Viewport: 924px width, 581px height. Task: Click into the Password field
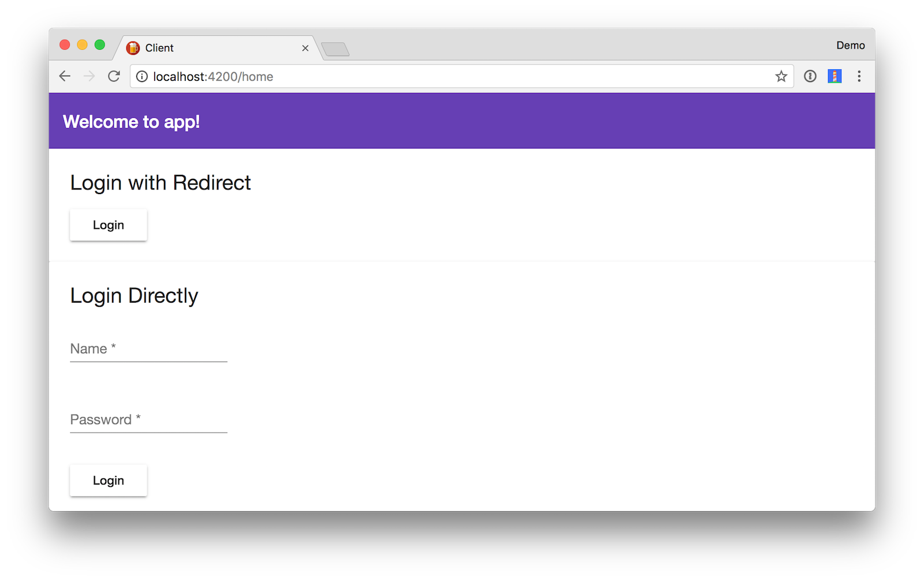click(x=148, y=420)
